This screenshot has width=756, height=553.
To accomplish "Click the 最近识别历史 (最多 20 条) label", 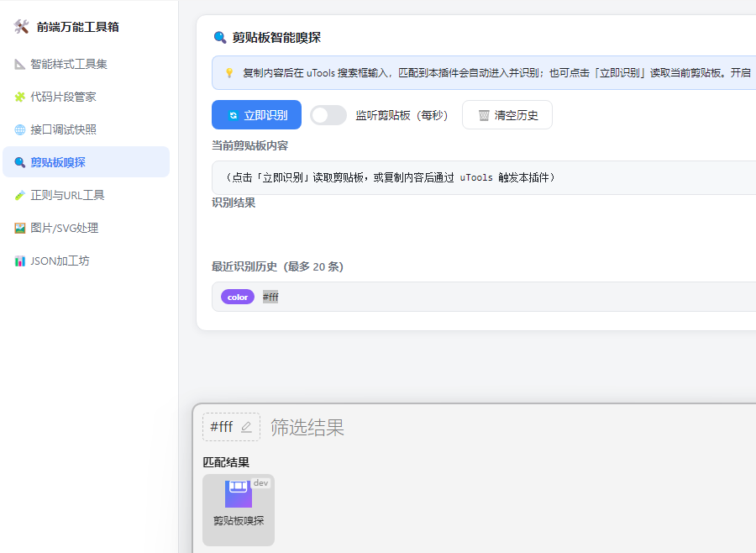I will point(278,266).
